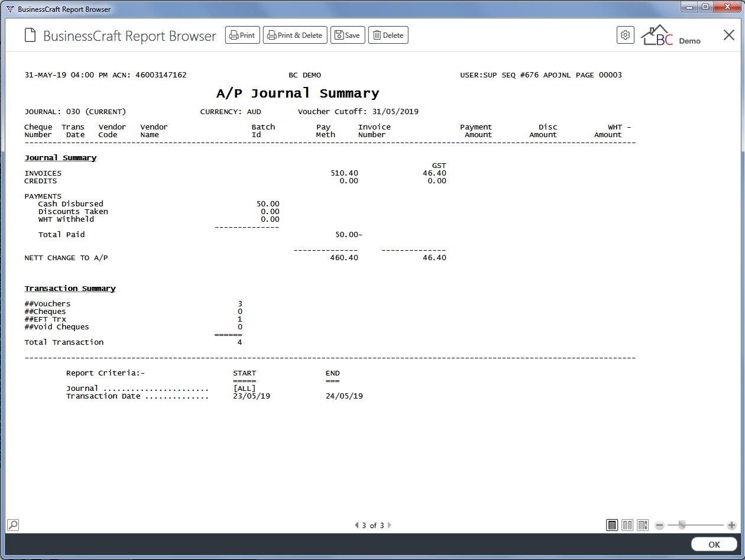Select the start date 23/05/19

point(252,396)
